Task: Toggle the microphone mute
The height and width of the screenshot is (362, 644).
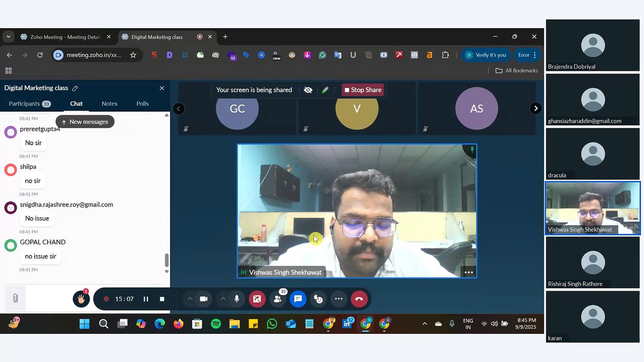Action: [236, 299]
